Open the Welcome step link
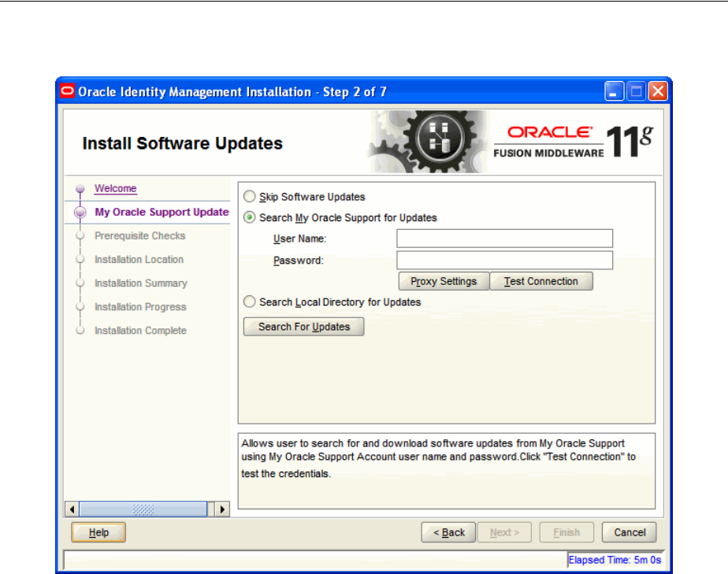This screenshot has width=728, height=574. [116, 188]
